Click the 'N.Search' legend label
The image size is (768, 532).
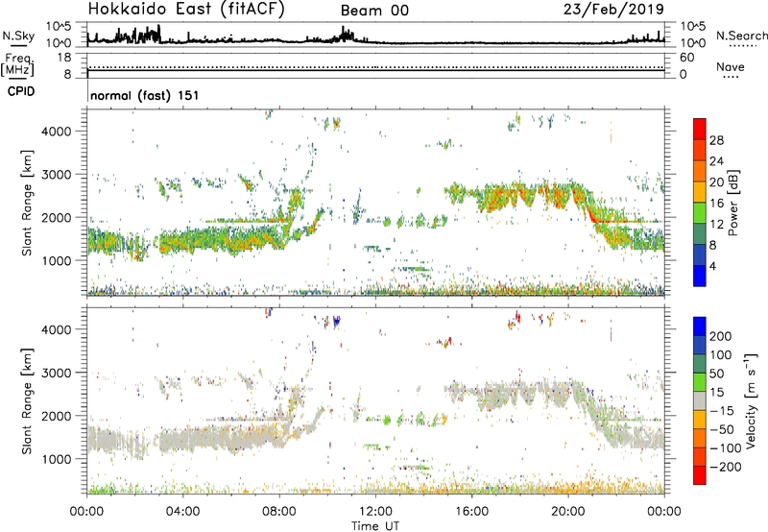tap(742, 36)
